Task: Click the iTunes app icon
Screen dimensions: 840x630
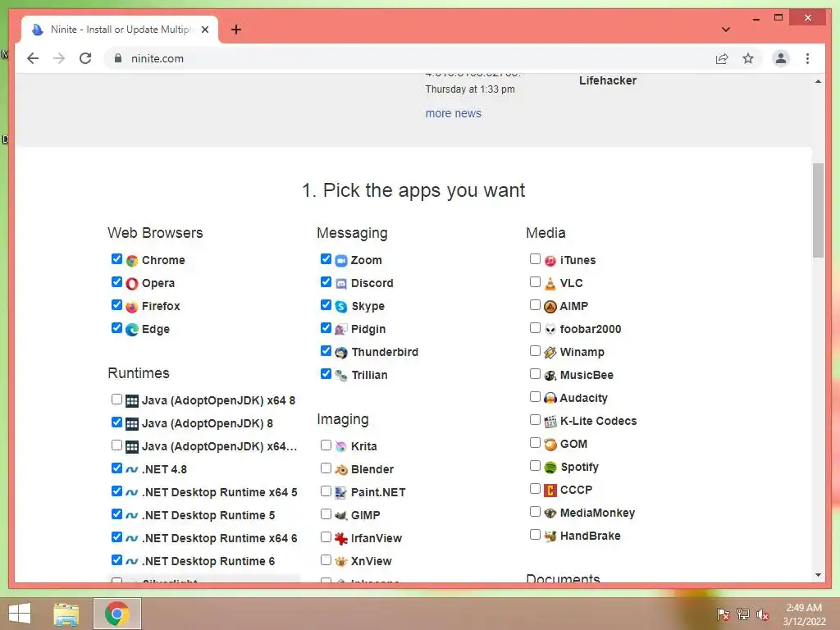Action: [x=550, y=261]
